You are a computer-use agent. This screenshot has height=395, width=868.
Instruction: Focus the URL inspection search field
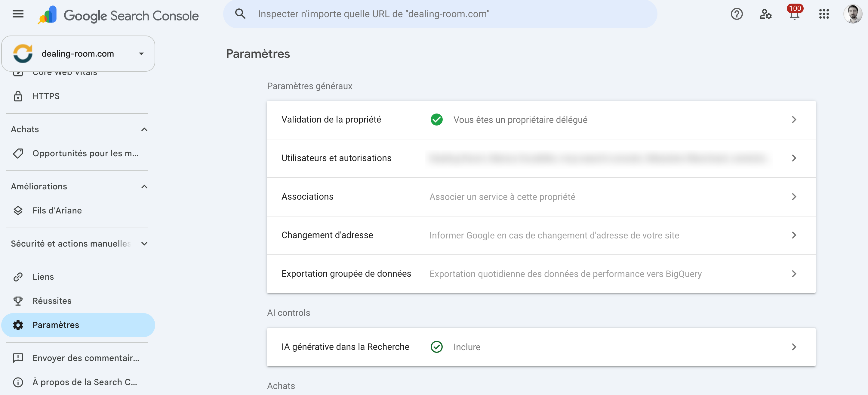point(440,14)
